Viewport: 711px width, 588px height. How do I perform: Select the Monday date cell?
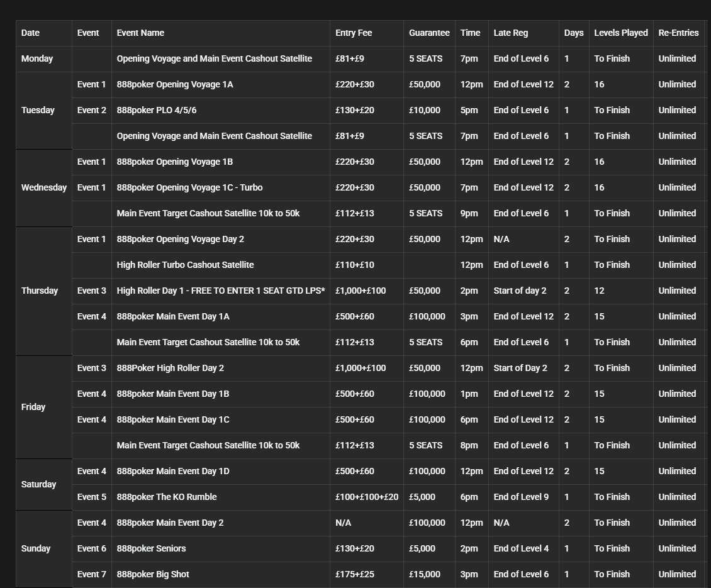[37, 58]
